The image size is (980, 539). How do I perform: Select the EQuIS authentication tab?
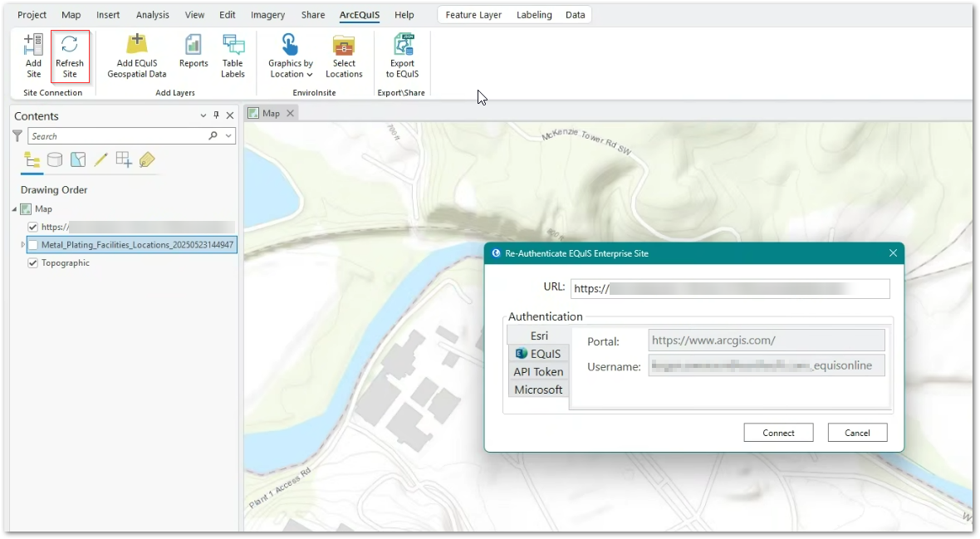coord(538,354)
